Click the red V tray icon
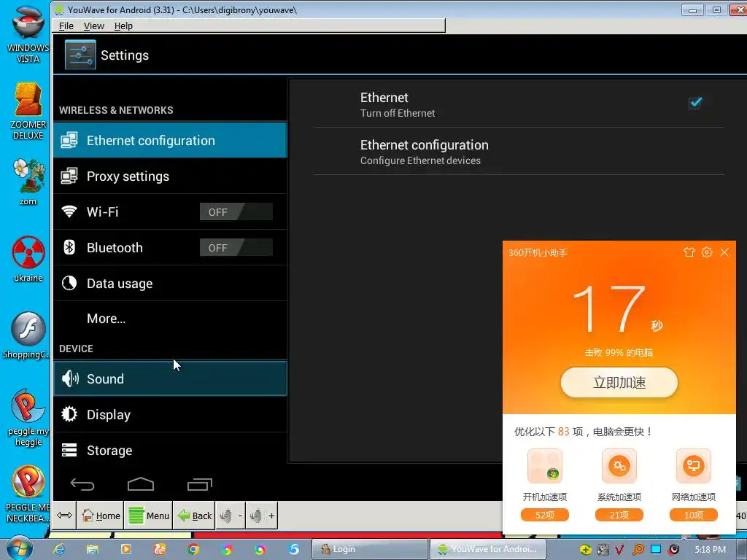Screen dimensions: 747x560 [620, 549]
